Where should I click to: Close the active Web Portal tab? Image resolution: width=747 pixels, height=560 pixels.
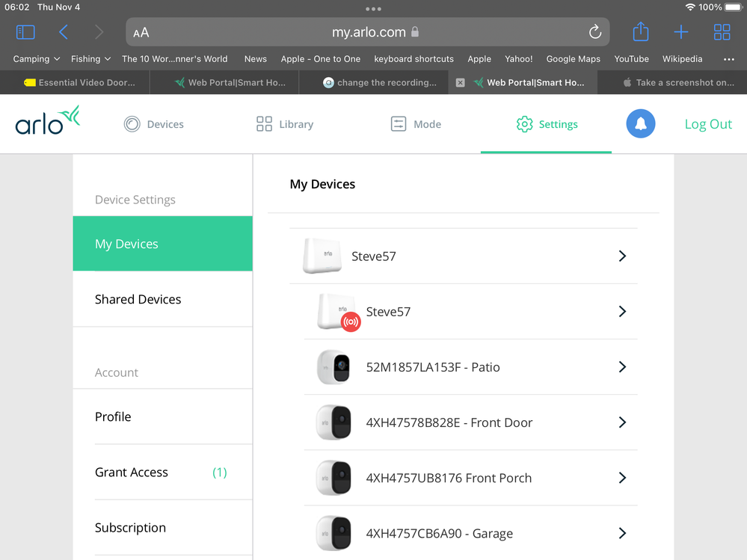[x=460, y=82]
